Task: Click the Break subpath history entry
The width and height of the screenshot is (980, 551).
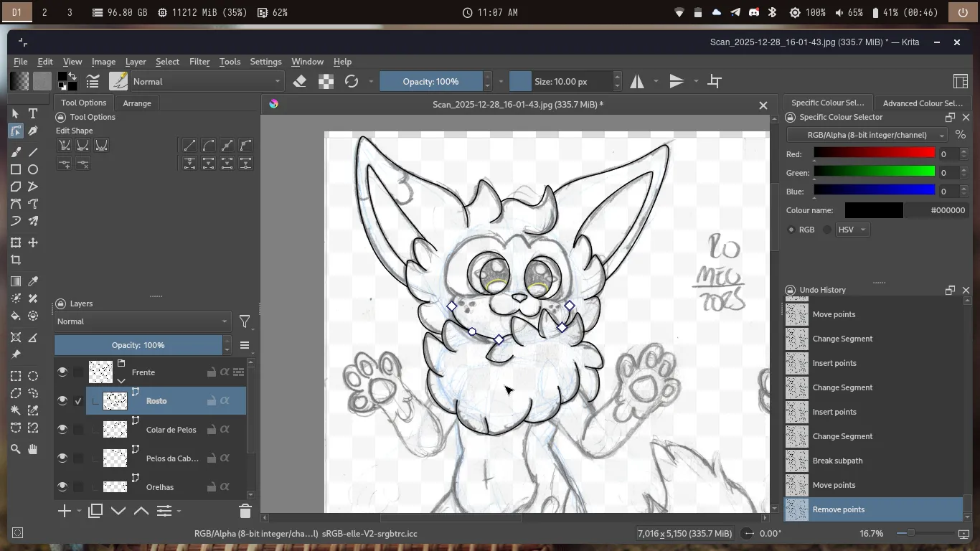Action: pos(837,461)
